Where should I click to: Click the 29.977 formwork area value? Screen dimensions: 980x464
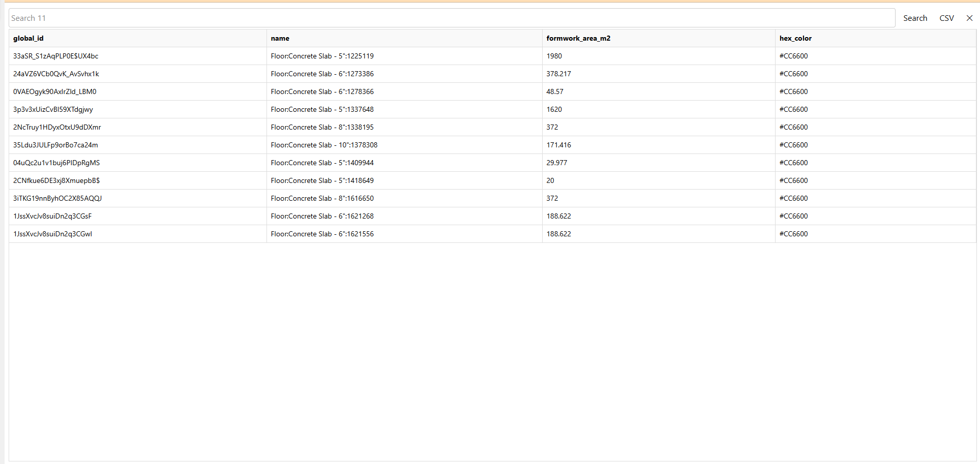click(556, 163)
